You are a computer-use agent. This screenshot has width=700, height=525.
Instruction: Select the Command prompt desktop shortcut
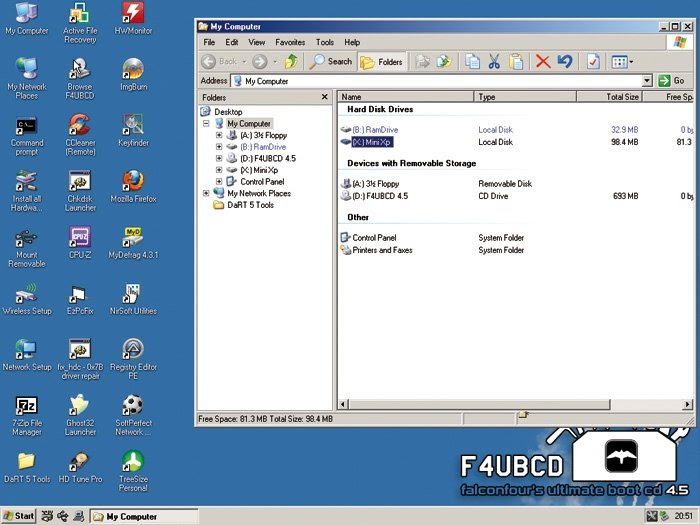click(x=27, y=135)
